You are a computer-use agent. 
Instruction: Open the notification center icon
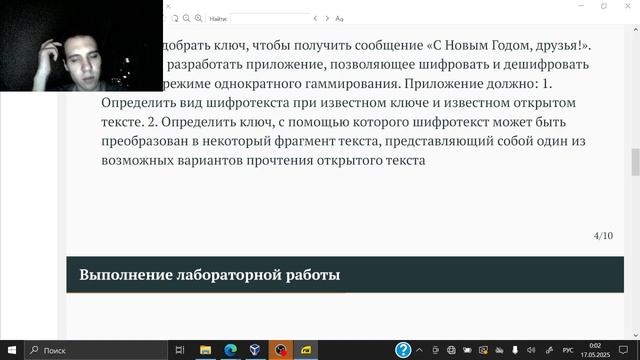pos(623,350)
